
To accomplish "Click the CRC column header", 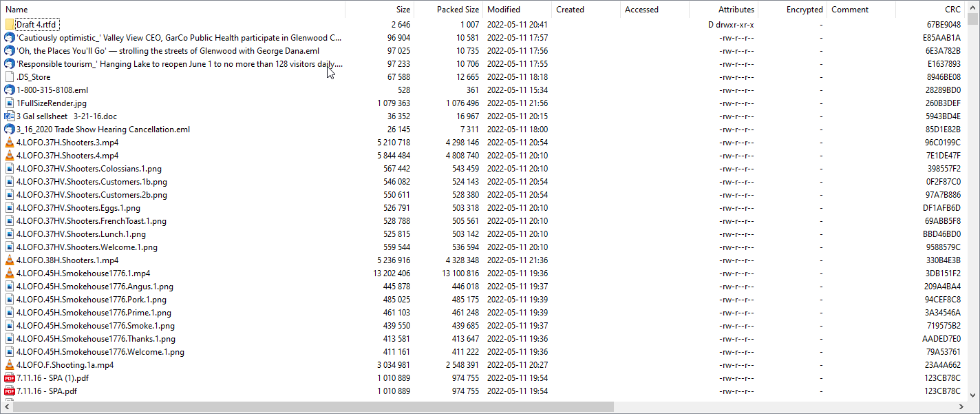I will (952, 10).
